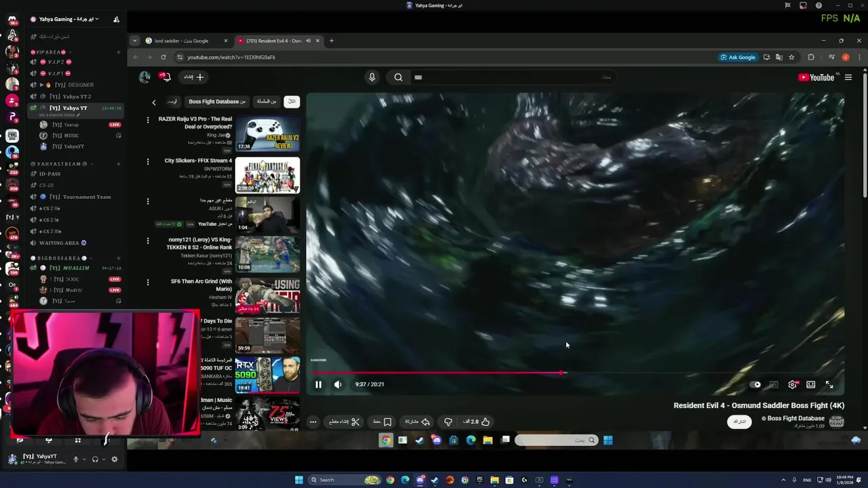Open YouTube create button

pyautogui.click(x=194, y=77)
